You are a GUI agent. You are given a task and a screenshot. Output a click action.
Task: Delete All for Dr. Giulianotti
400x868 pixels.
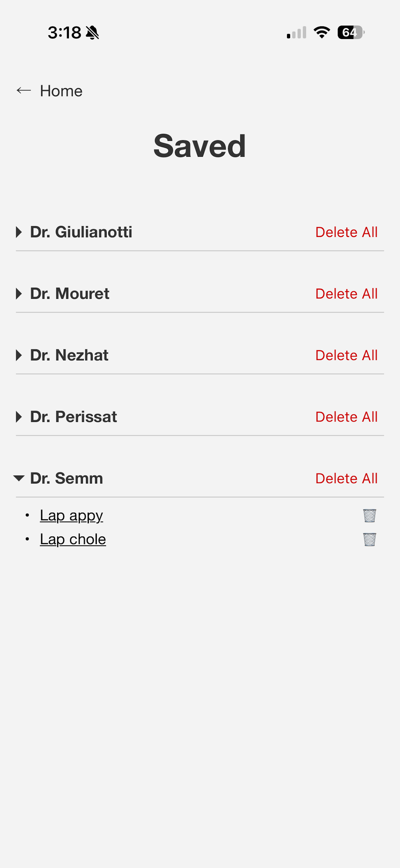[x=346, y=232]
